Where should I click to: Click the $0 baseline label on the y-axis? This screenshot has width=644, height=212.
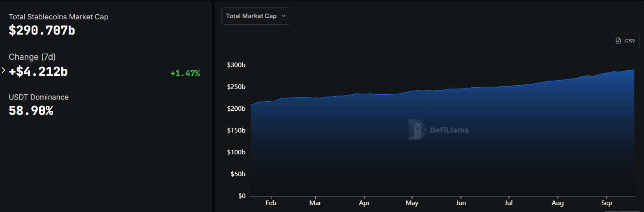coord(242,196)
